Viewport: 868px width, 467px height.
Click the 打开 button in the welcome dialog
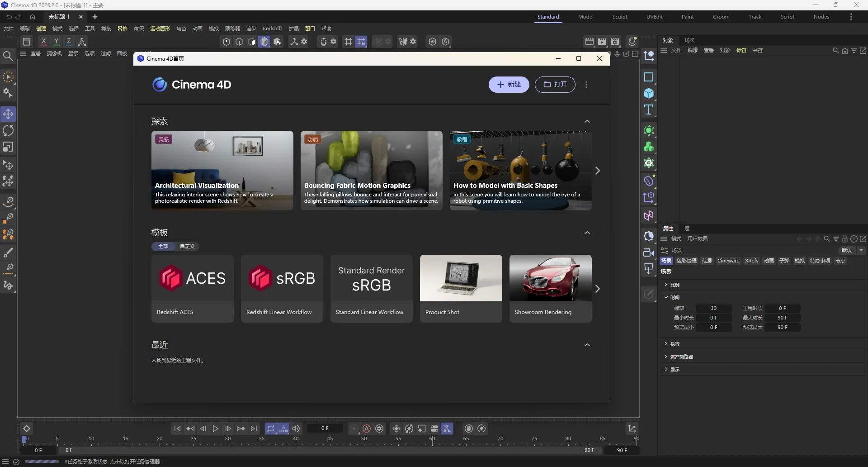click(555, 85)
